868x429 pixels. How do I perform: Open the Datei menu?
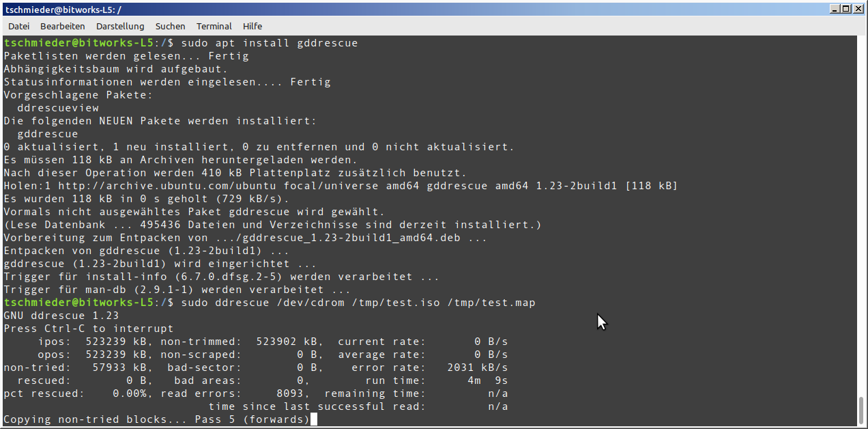point(18,26)
